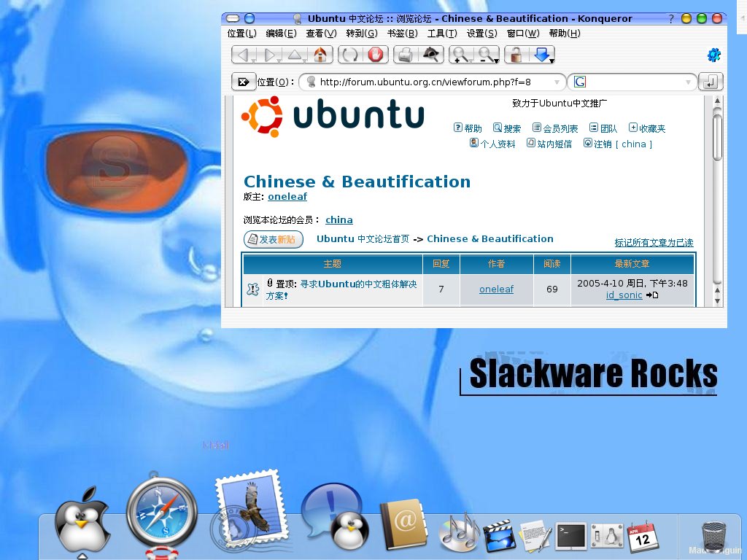Go up one directory level
This screenshot has width=747, height=560.
click(295, 55)
